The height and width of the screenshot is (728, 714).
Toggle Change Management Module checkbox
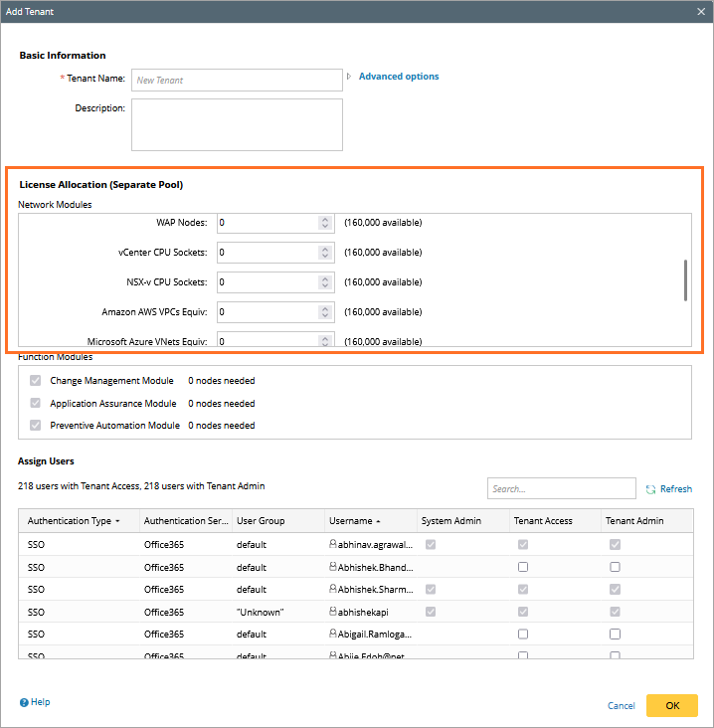tap(36, 381)
